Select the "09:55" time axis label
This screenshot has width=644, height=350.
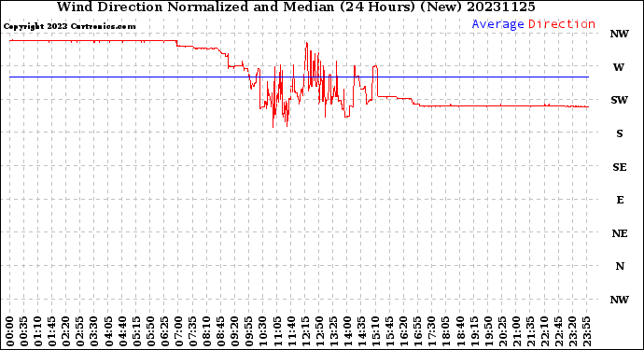[248, 331]
